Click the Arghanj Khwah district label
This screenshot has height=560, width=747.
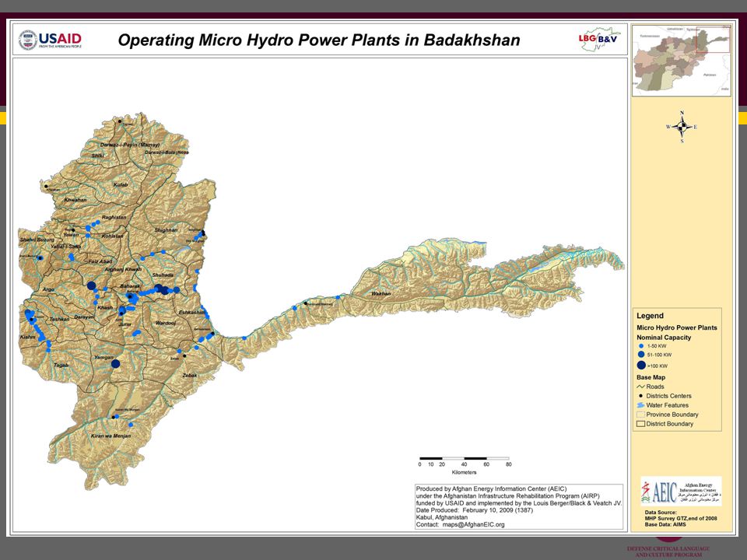[x=123, y=270]
